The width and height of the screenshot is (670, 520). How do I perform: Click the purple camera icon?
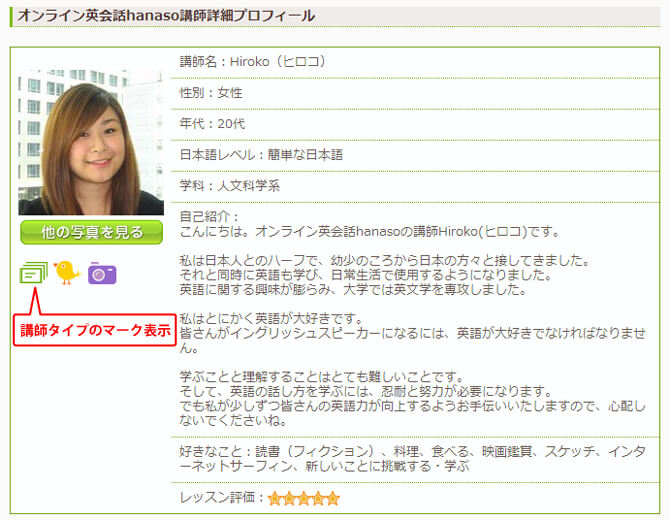tap(102, 273)
